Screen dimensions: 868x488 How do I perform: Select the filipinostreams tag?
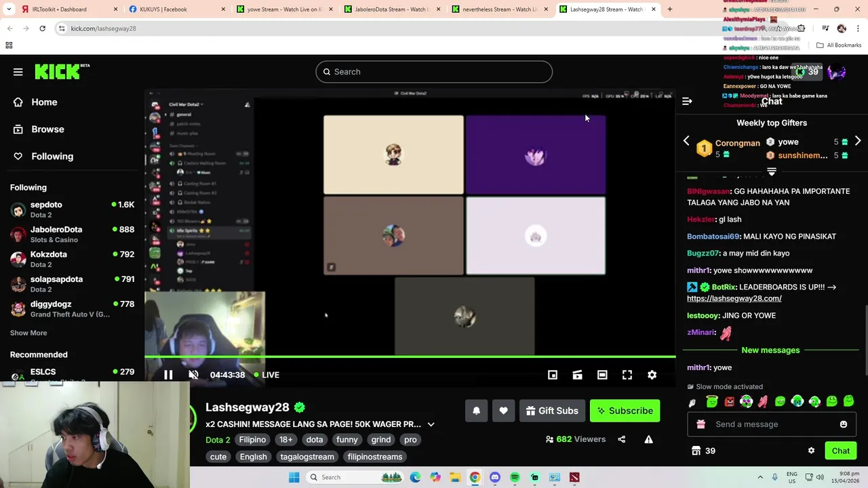(x=375, y=457)
